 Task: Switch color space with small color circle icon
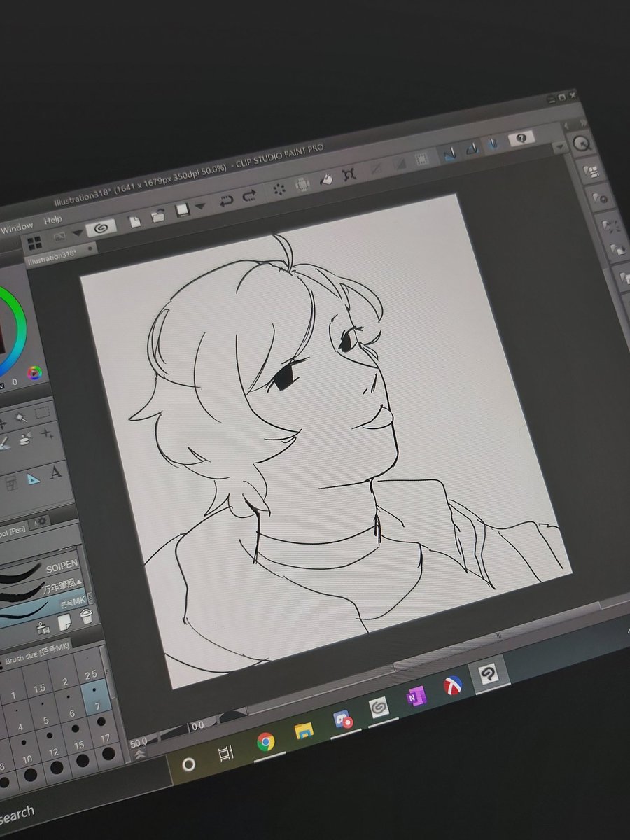[x=34, y=374]
